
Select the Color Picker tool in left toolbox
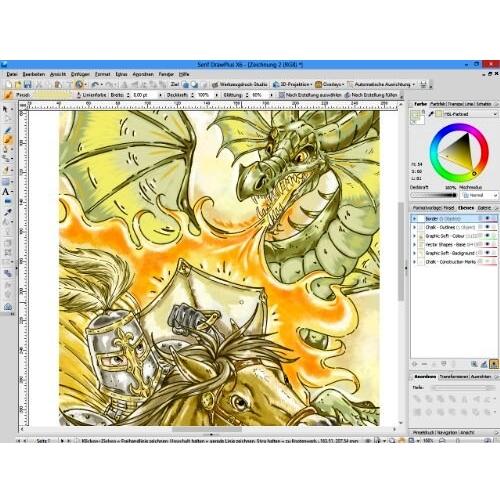[x=8, y=212]
